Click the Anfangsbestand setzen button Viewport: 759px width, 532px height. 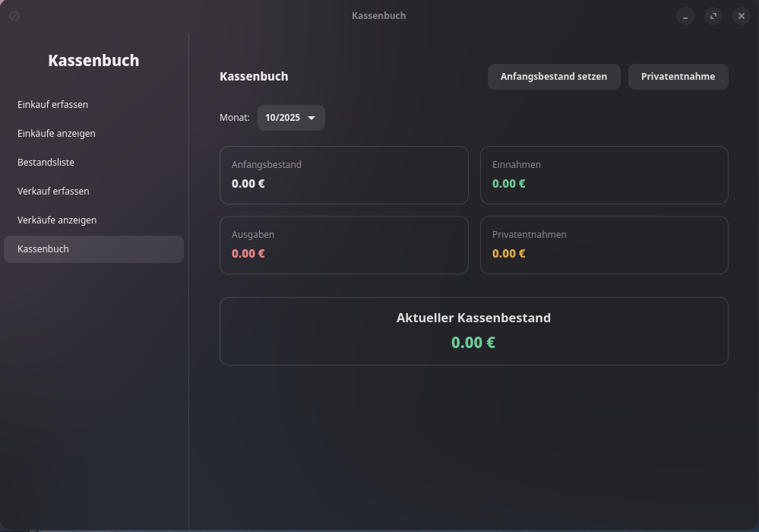(553, 77)
